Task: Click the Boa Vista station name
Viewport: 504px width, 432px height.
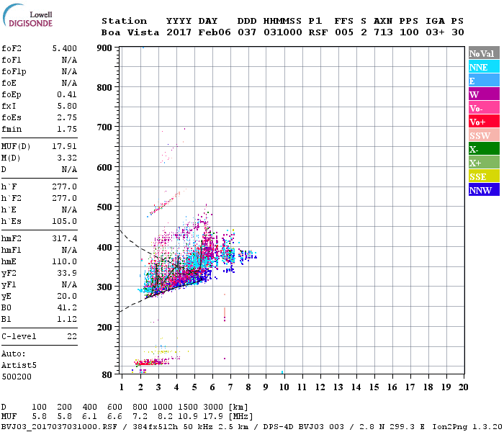Action: tap(130, 32)
